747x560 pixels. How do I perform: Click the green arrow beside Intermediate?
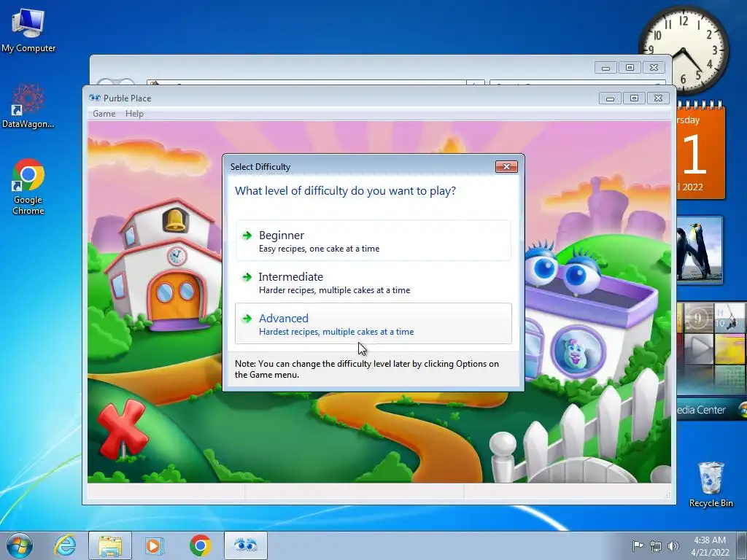(247, 276)
